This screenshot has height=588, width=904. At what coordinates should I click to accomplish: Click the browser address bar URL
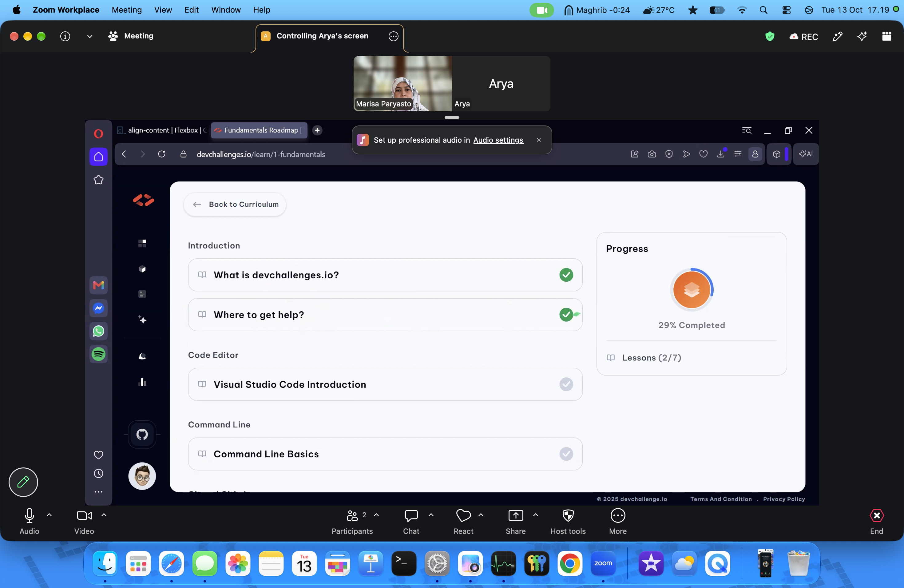coord(260,154)
